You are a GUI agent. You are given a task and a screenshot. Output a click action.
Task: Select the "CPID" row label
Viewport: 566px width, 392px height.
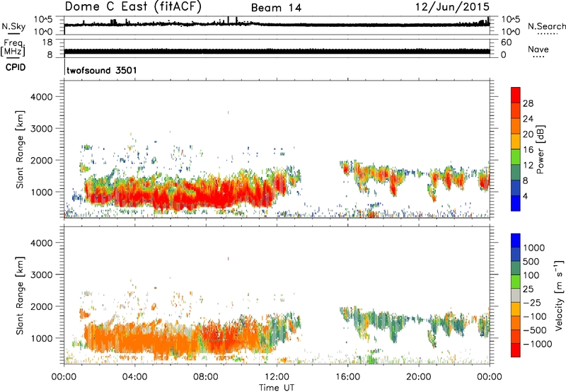tap(16, 67)
